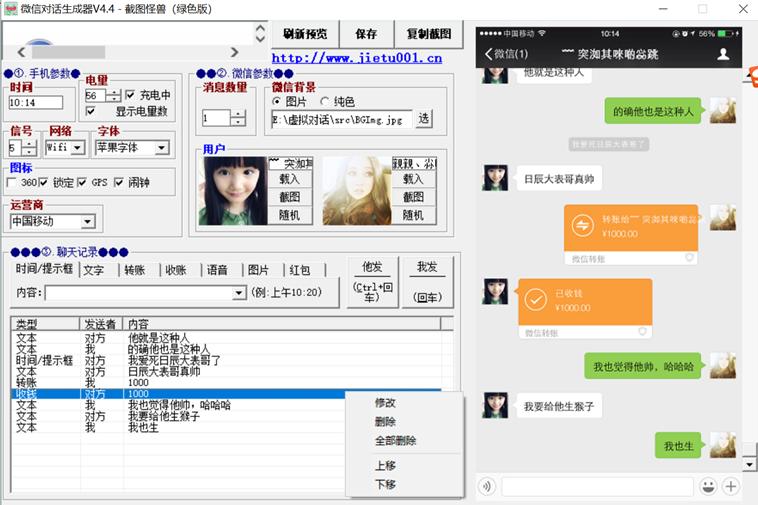Click the contact profile icon in chat header
This screenshot has height=505, width=758.
[723, 54]
